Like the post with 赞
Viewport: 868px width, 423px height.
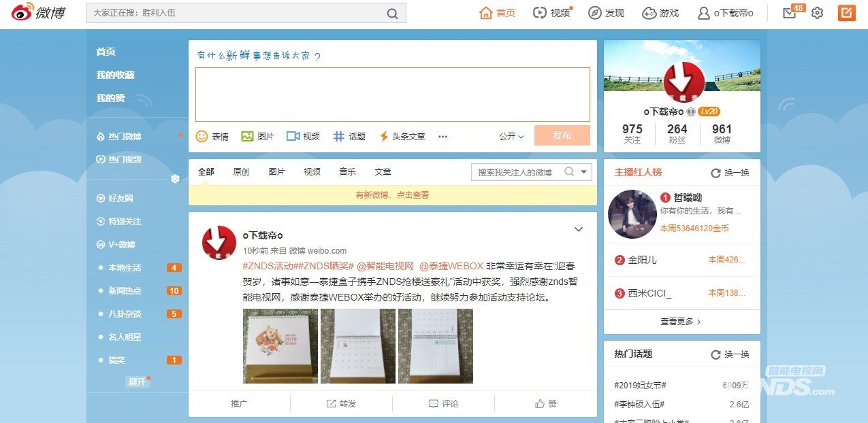click(546, 403)
